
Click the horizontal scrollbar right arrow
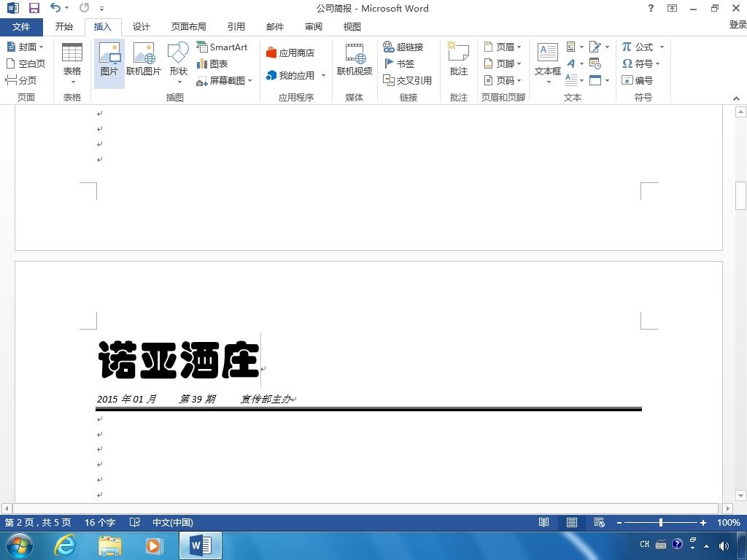tap(727, 508)
